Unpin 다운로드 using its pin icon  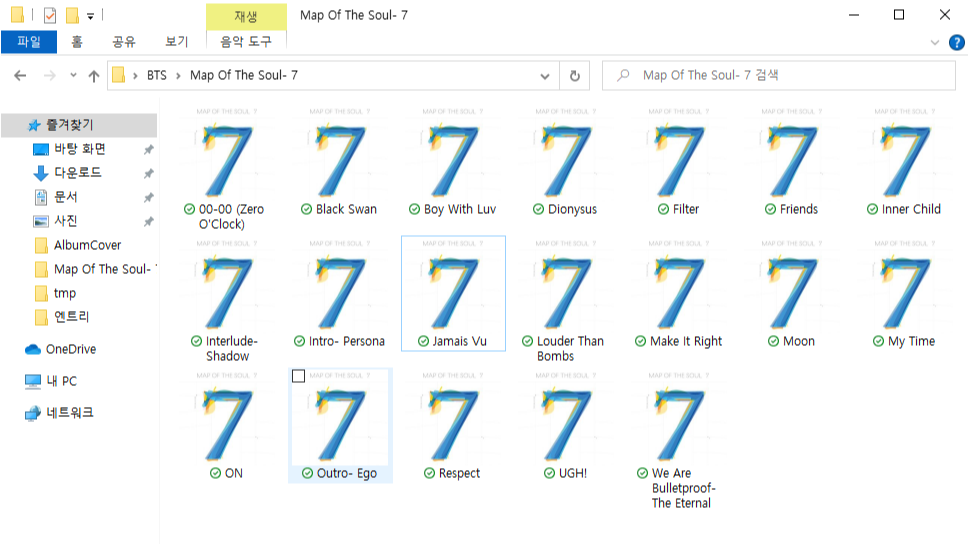(148, 174)
